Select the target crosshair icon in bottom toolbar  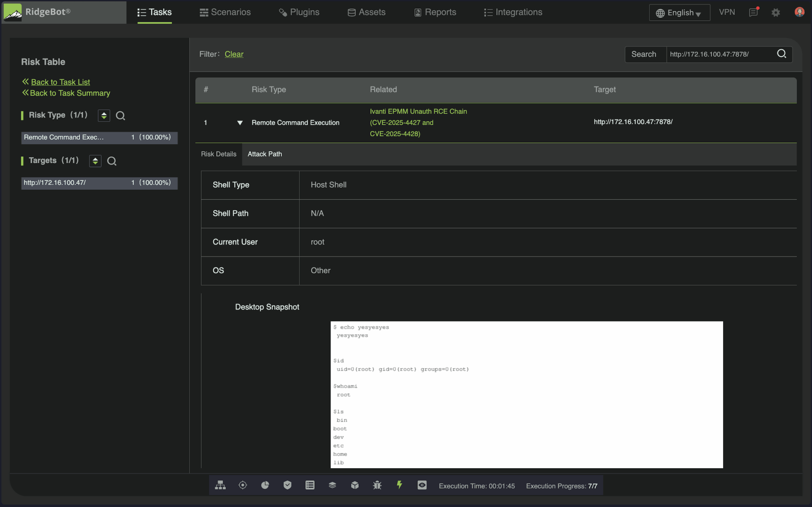pyautogui.click(x=243, y=485)
